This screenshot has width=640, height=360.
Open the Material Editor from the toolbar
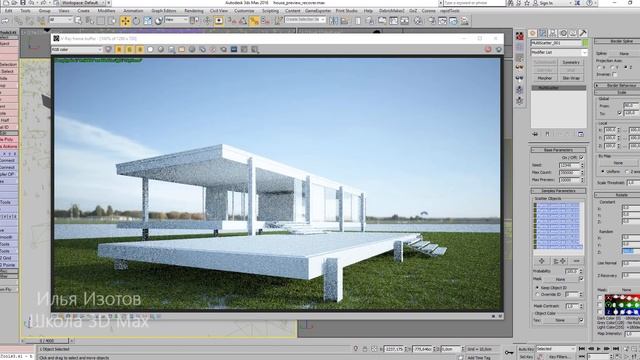coord(418,21)
